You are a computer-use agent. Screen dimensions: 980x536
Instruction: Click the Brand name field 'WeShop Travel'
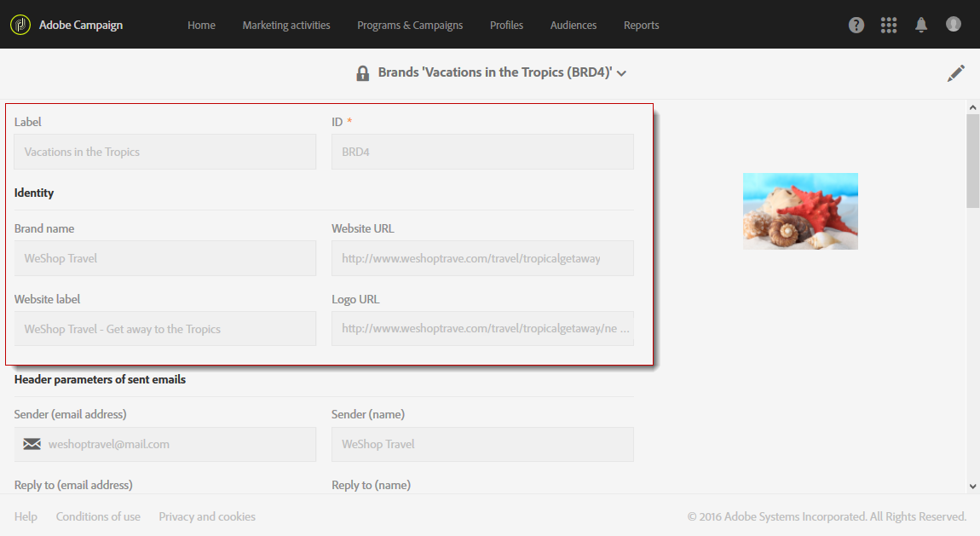165,258
